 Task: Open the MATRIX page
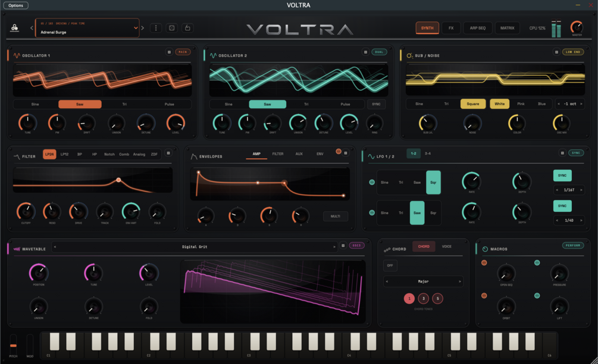507,28
